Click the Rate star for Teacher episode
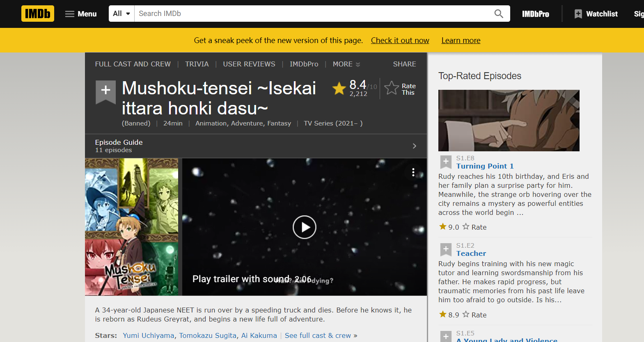This screenshot has width=644, height=342. pos(466,314)
